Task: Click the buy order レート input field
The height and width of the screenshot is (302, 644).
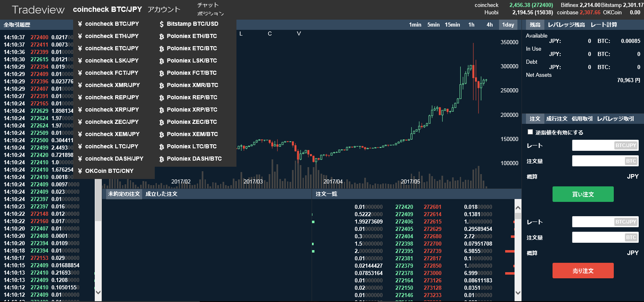Action: click(x=593, y=145)
